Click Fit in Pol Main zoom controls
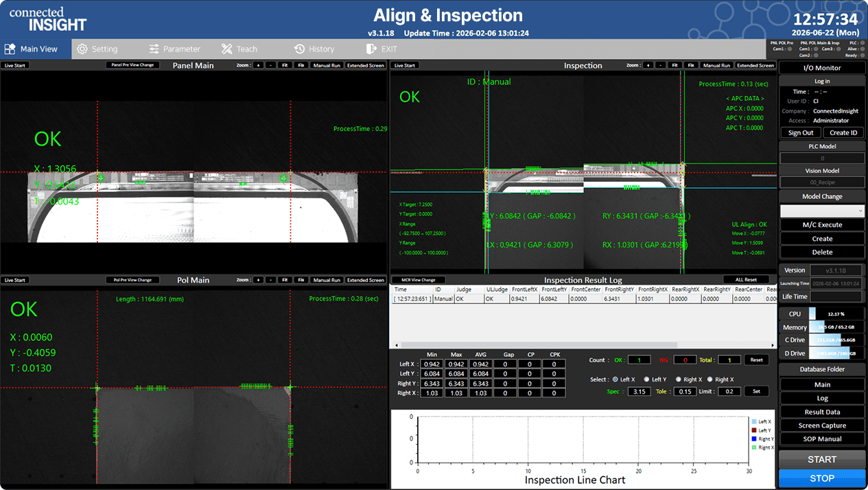The image size is (868, 490). (285, 280)
